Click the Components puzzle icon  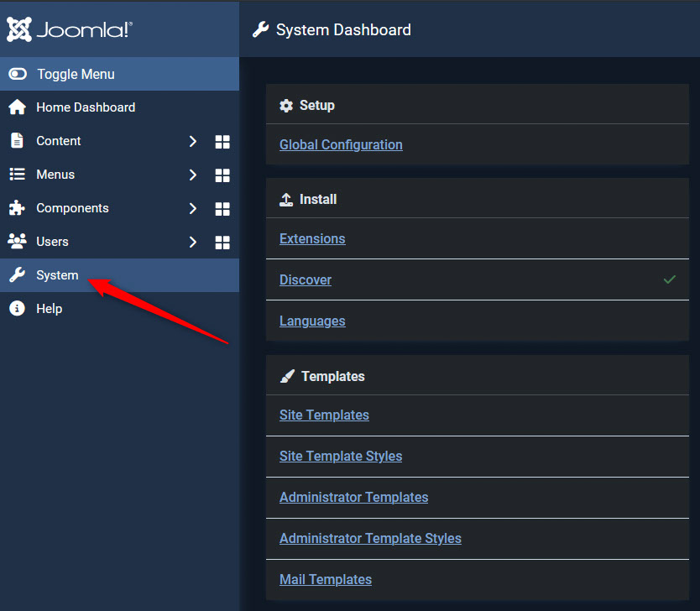pos(17,208)
